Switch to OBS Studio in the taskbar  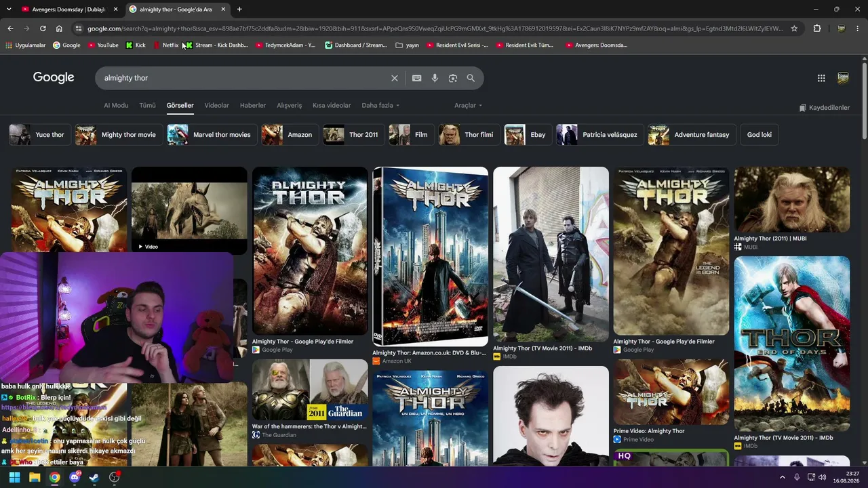pyautogui.click(x=115, y=477)
